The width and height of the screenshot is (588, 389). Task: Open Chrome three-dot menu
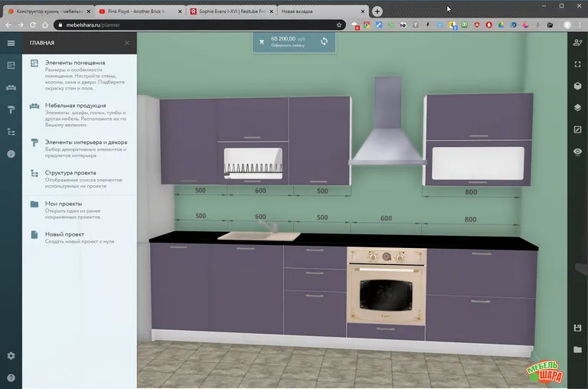[x=580, y=25]
